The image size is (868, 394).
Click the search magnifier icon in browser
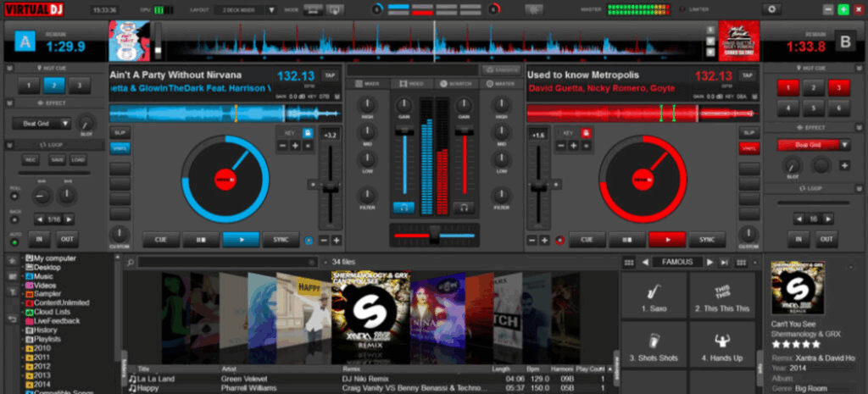[131, 262]
